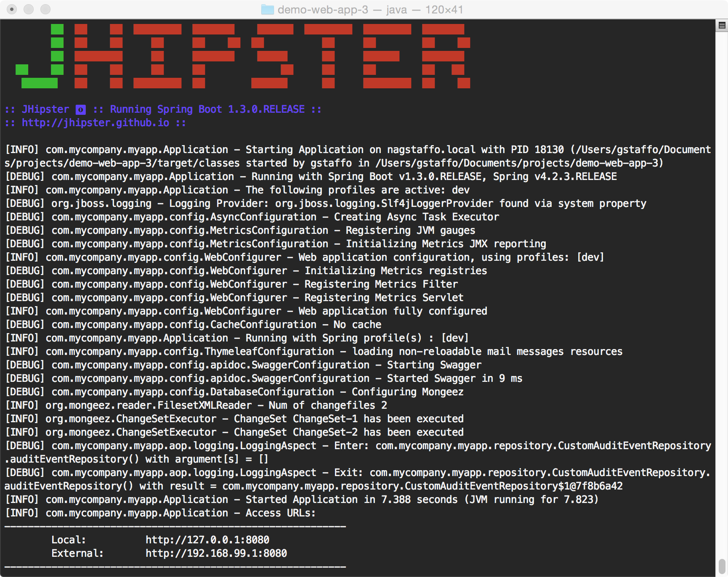The image size is (728, 577).
Task: Click 'Web application configuration, using profiles: [dev]'
Action: point(452,257)
